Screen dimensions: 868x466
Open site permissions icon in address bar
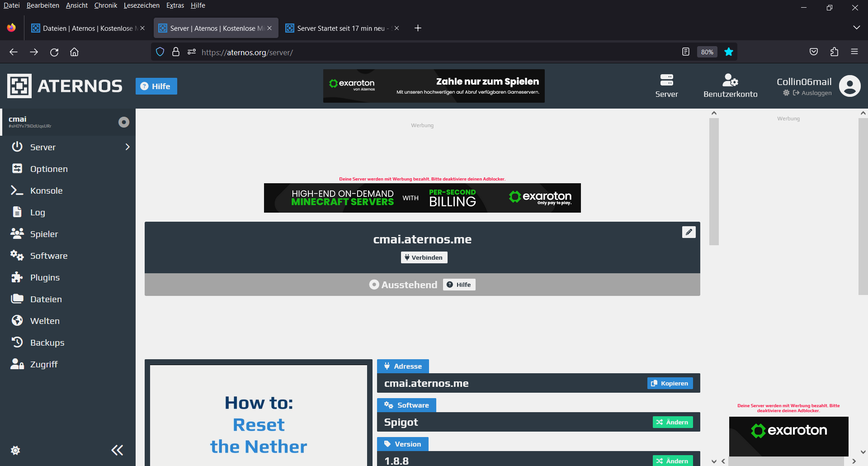(192, 52)
